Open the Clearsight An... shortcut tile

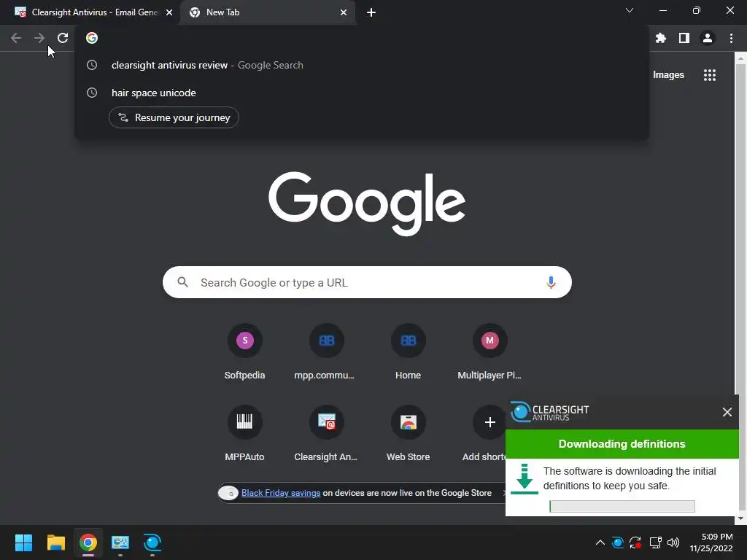coord(326,433)
